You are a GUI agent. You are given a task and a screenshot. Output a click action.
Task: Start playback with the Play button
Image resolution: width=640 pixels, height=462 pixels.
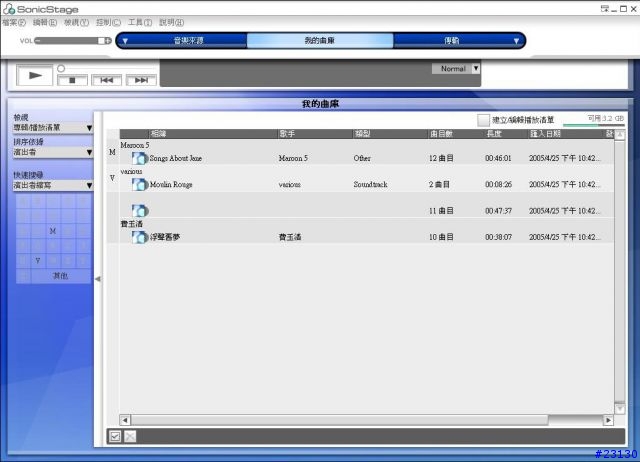(35, 76)
